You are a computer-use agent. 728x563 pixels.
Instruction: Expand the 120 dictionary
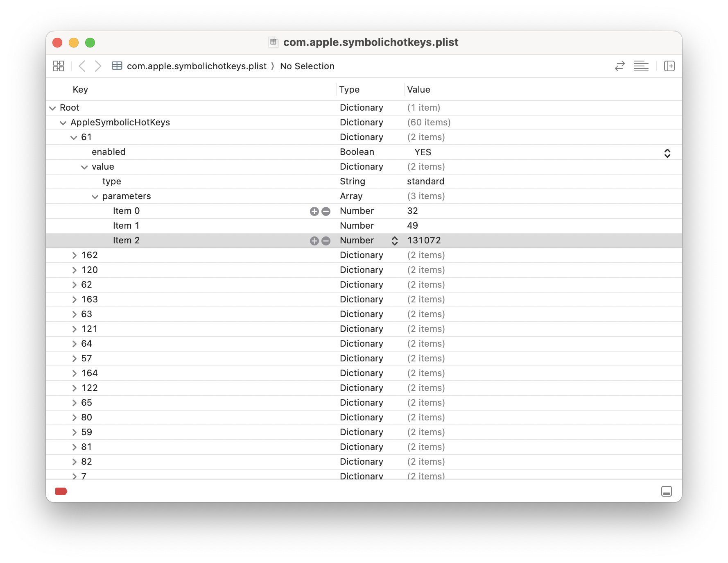click(x=74, y=270)
